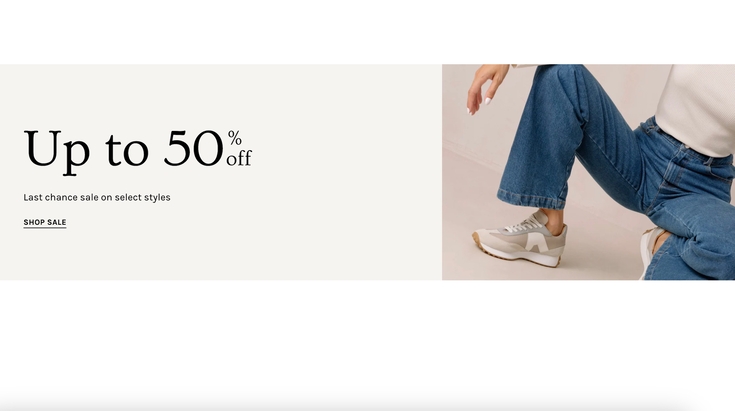Click the beige sneaker in the banner photo
The width and height of the screenshot is (735, 411).
click(x=519, y=241)
